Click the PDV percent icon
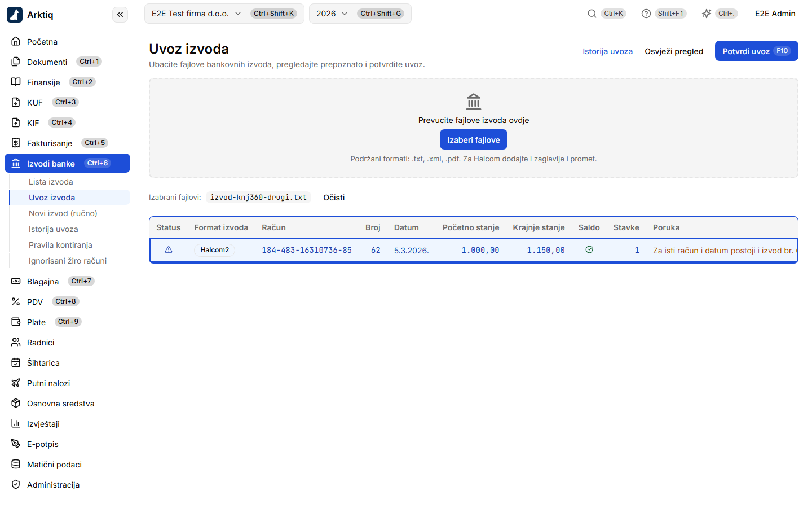This screenshot has width=812, height=508. (16, 301)
